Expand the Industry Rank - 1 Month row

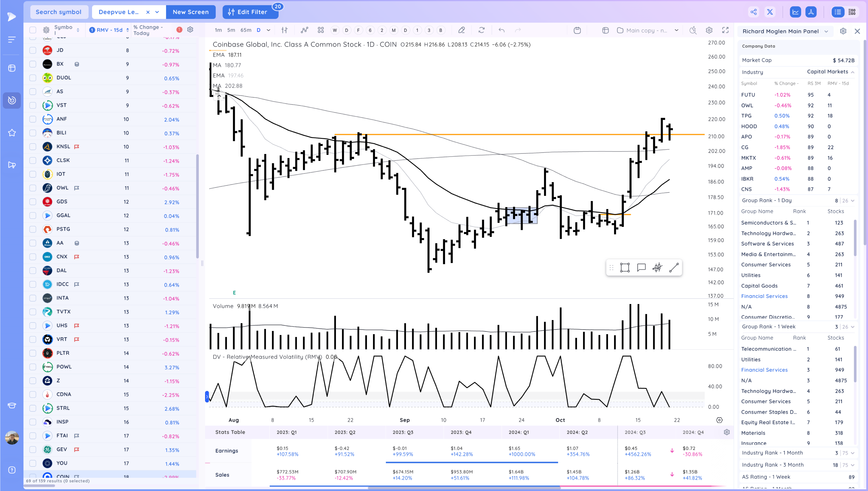click(x=852, y=453)
